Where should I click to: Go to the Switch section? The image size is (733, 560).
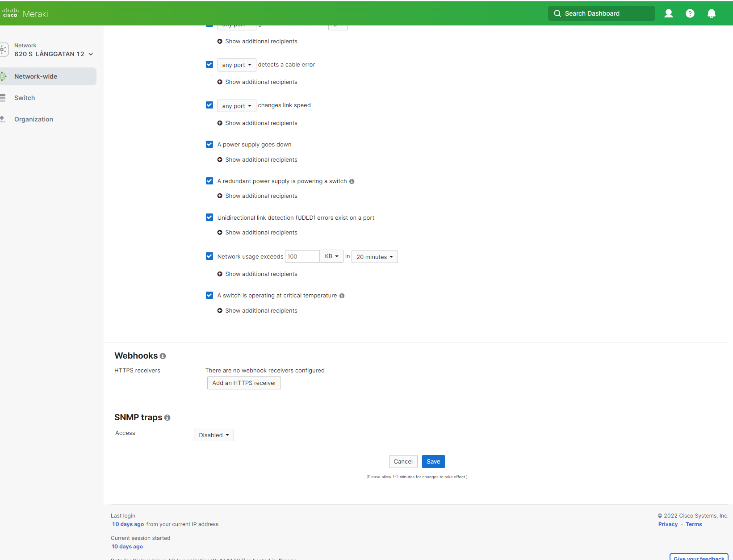pyautogui.click(x=25, y=97)
